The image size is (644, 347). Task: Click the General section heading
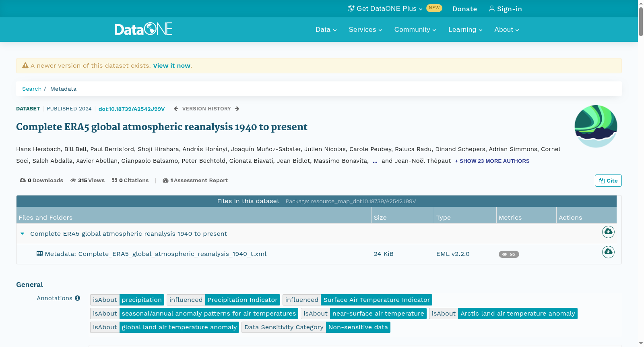click(x=29, y=285)
